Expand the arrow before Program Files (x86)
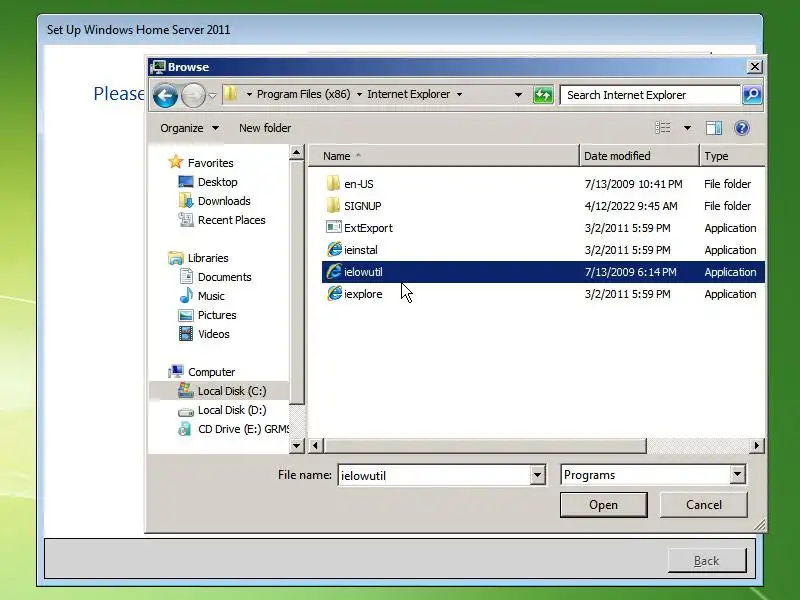This screenshot has height=600, width=800. point(249,94)
